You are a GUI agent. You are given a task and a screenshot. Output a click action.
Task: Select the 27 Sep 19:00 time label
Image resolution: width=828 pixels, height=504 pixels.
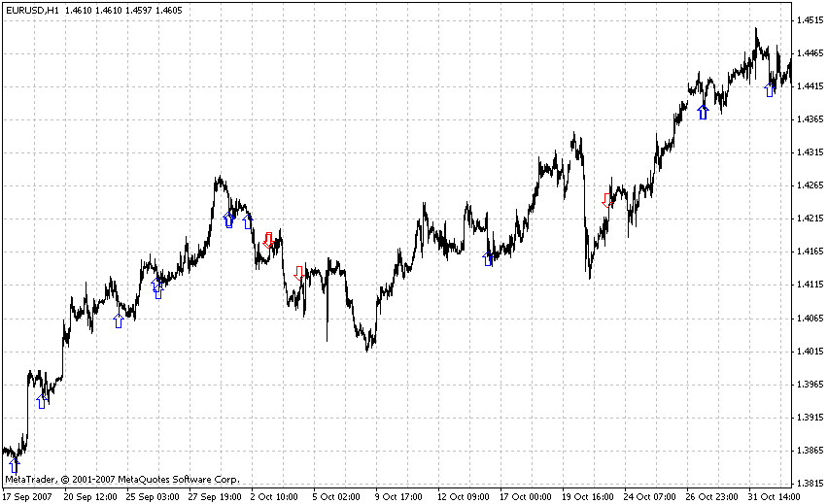(x=215, y=497)
